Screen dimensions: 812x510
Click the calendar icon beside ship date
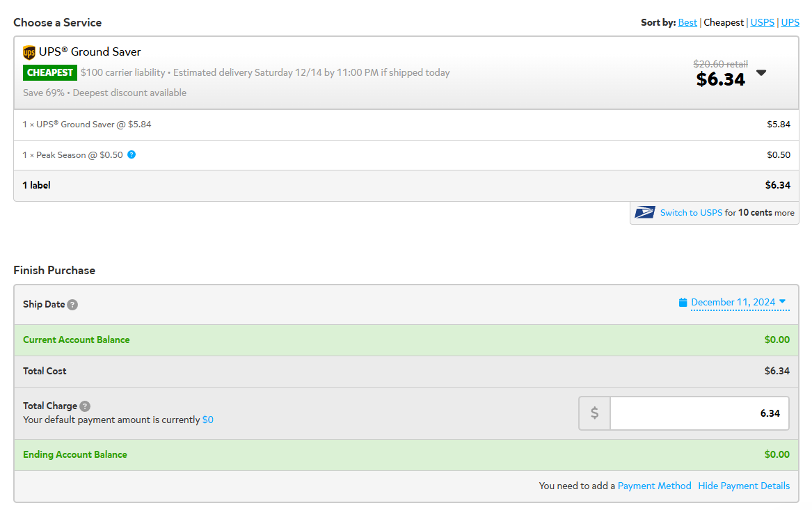tap(683, 303)
